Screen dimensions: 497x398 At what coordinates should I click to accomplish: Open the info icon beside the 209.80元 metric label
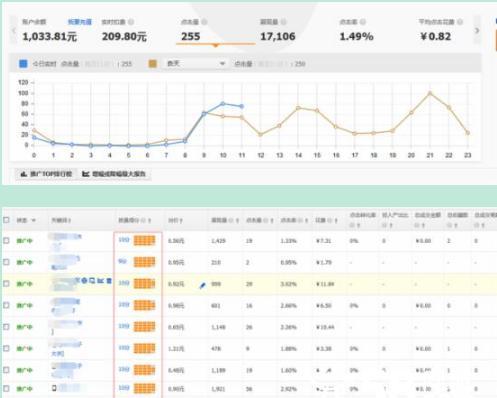131,22
